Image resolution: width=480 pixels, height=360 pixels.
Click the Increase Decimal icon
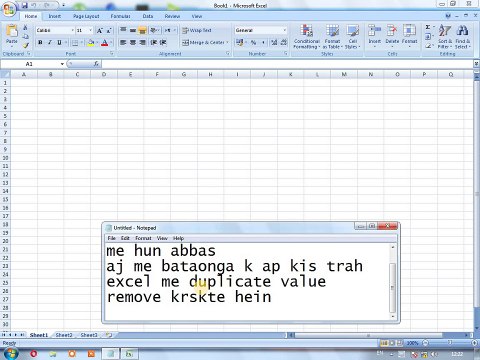[274, 42]
